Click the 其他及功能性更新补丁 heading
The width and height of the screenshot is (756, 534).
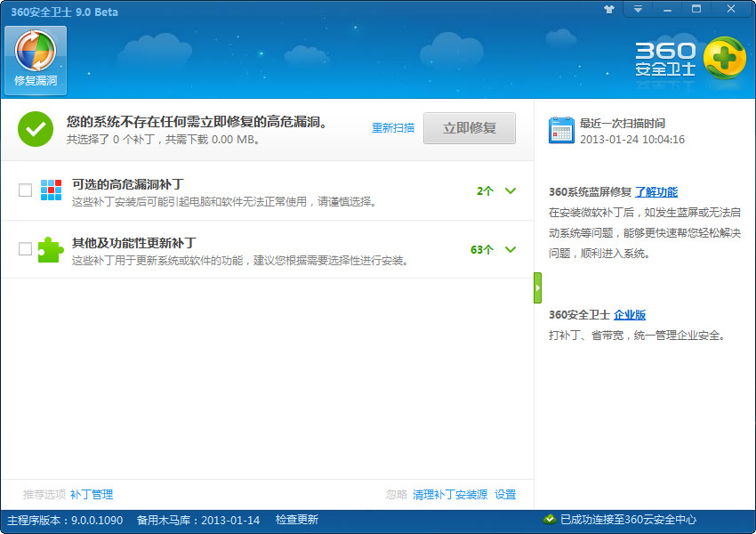[x=134, y=243]
